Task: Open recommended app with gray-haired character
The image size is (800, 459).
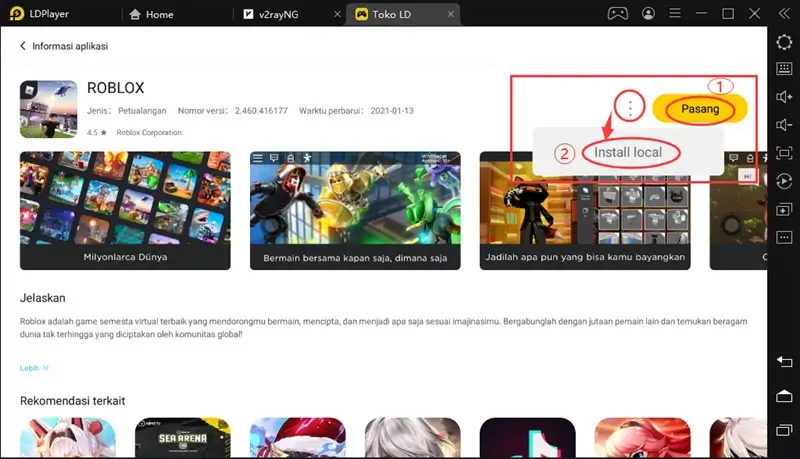Action: pos(412,438)
